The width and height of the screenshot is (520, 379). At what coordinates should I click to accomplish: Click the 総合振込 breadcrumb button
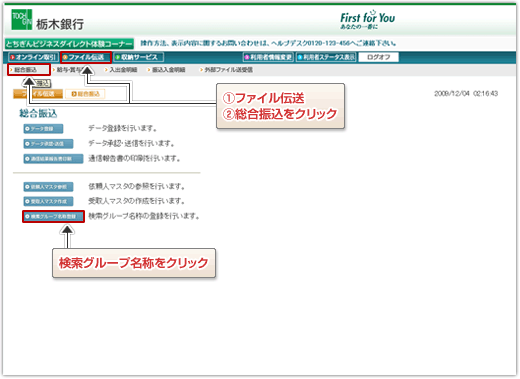pyautogui.click(x=85, y=94)
